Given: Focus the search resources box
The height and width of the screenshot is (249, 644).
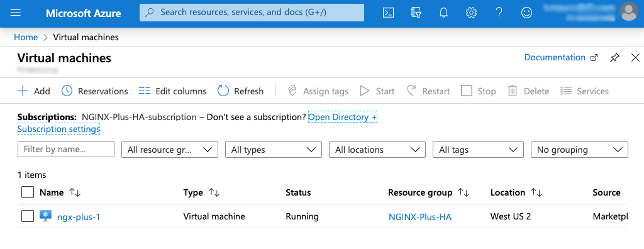Looking at the screenshot, I should 252,13.
